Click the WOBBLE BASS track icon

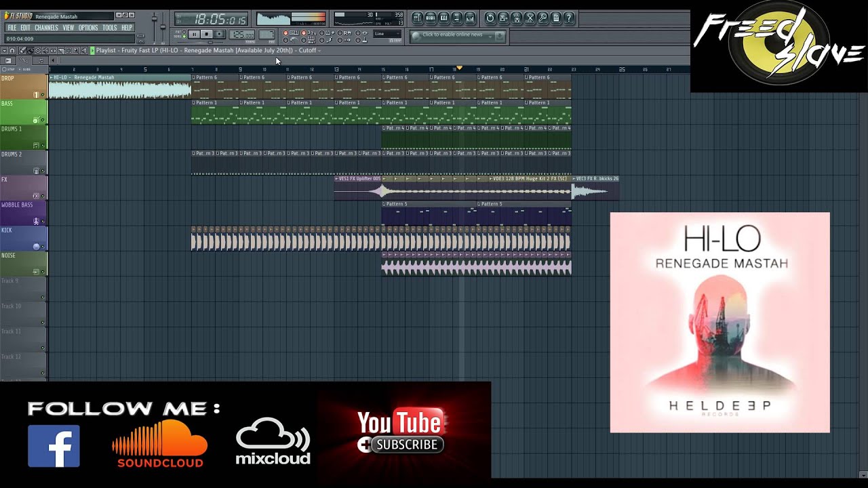tap(36, 221)
